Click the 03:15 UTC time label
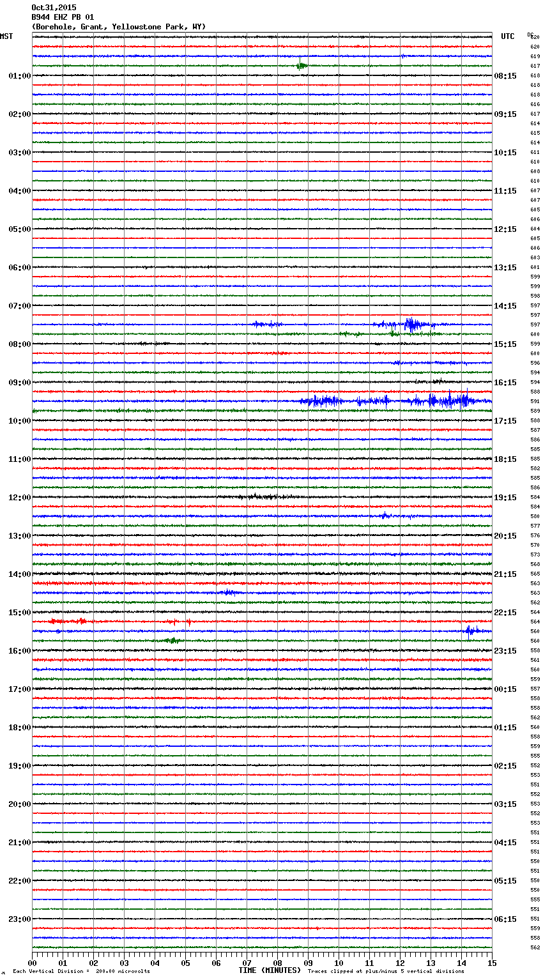 tap(505, 804)
